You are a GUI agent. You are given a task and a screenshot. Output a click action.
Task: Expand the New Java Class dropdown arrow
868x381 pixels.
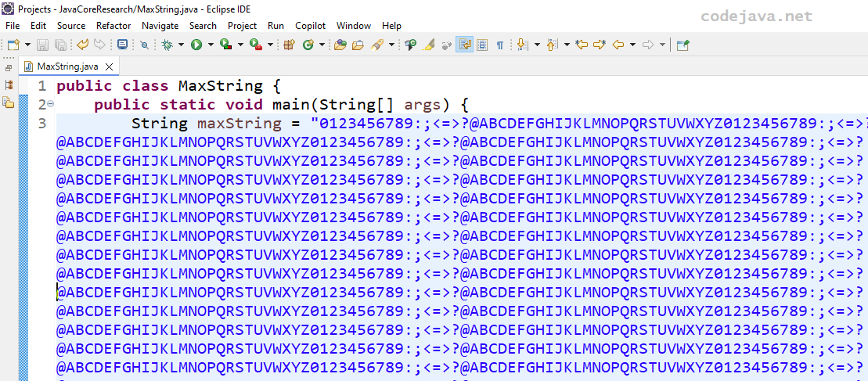[x=322, y=45]
